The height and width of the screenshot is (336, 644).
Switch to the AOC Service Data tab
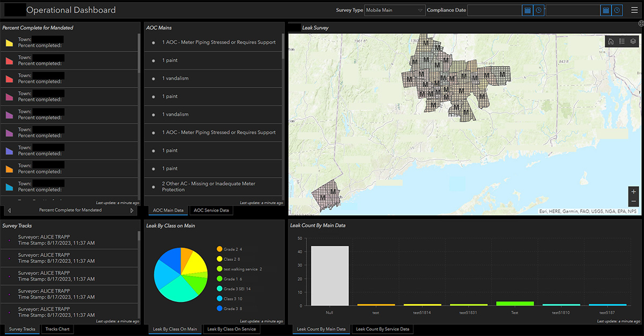tap(211, 210)
